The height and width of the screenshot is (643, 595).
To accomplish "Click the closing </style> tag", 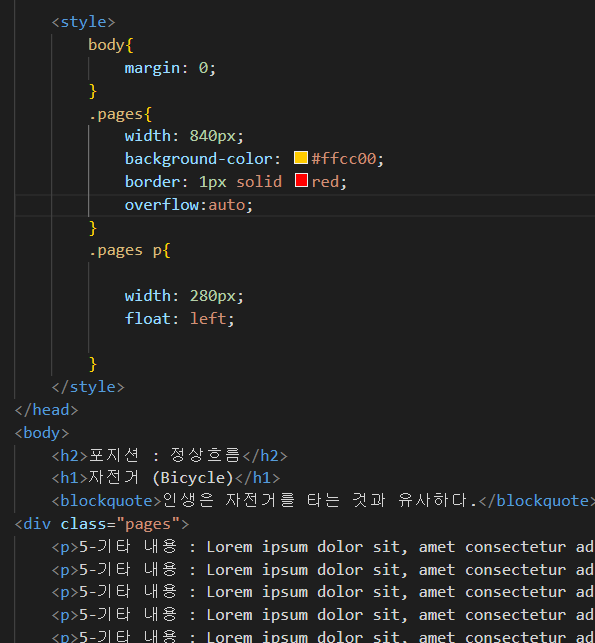I will (88, 387).
